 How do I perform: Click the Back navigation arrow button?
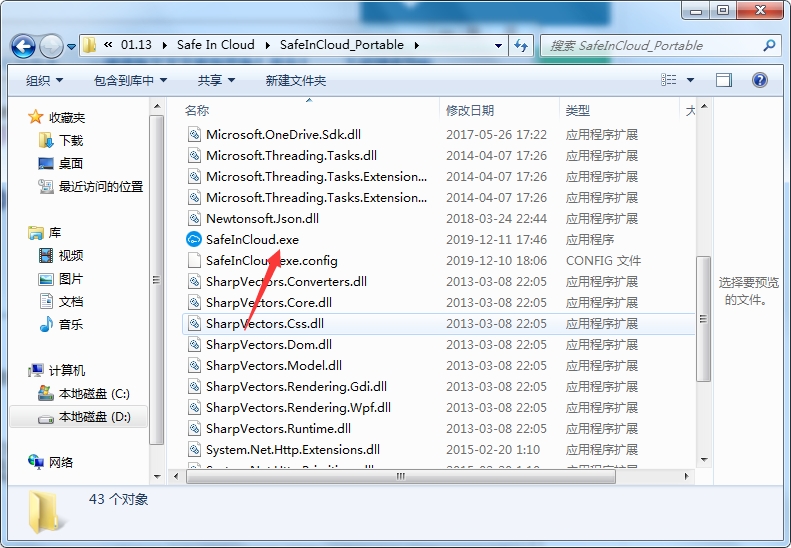23,46
